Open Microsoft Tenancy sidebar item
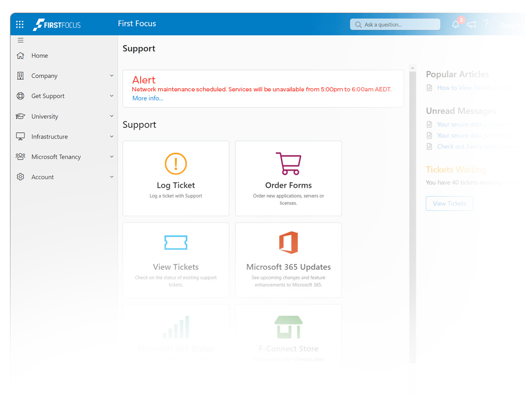The height and width of the screenshot is (420, 525). click(x=56, y=157)
